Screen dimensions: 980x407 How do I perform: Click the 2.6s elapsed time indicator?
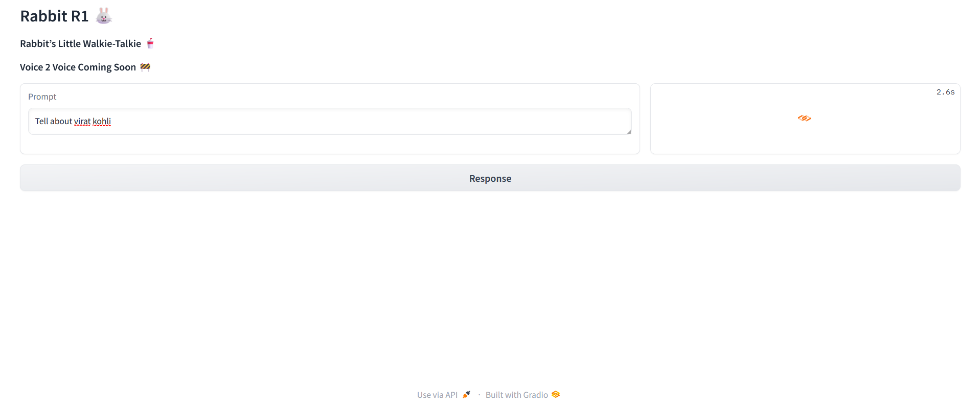click(x=945, y=92)
